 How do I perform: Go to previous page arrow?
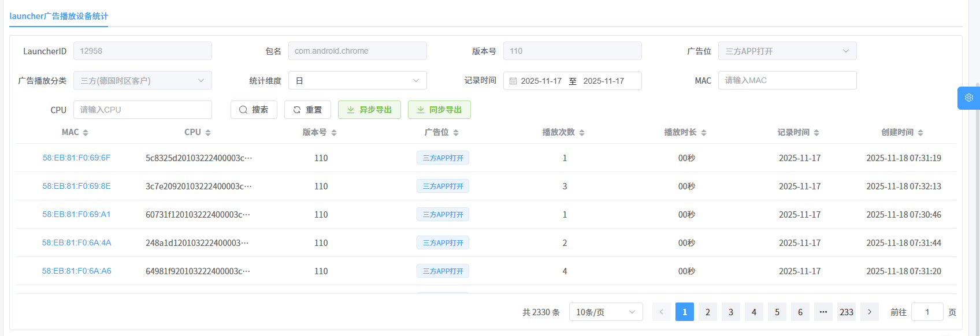click(662, 312)
